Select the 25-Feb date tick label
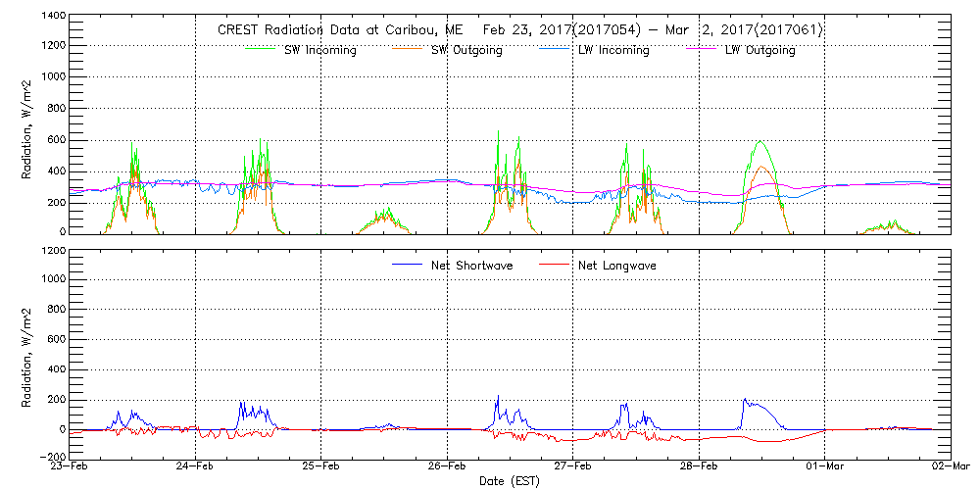This screenshot has width=980, height=490. click(321, 467)
